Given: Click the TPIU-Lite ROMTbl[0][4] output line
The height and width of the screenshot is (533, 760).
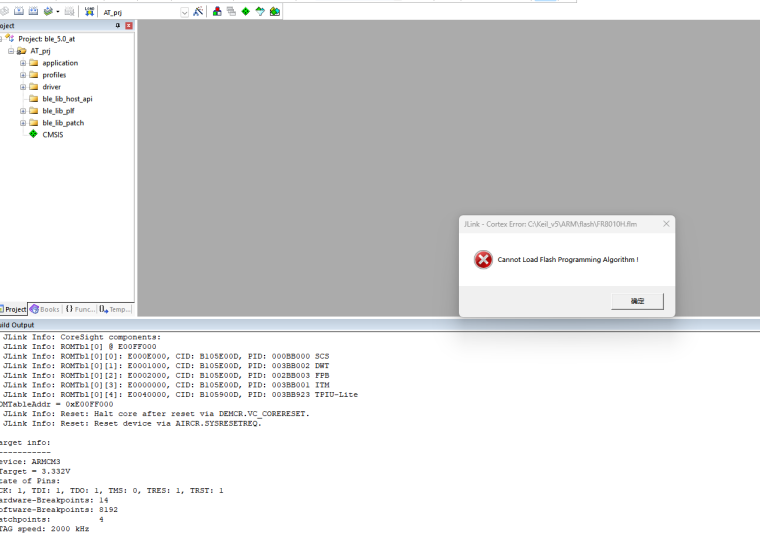Looking at the screenshot, I should (180, 395).
